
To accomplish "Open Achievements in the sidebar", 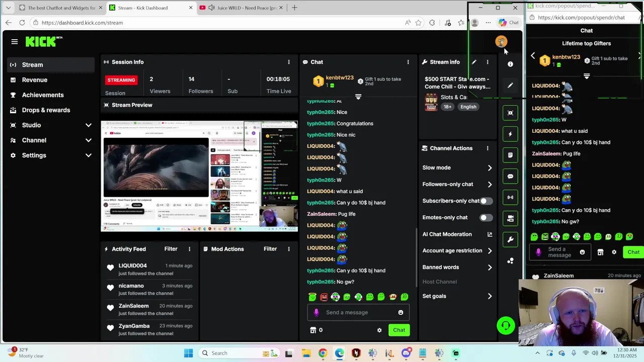I will 50,95.
